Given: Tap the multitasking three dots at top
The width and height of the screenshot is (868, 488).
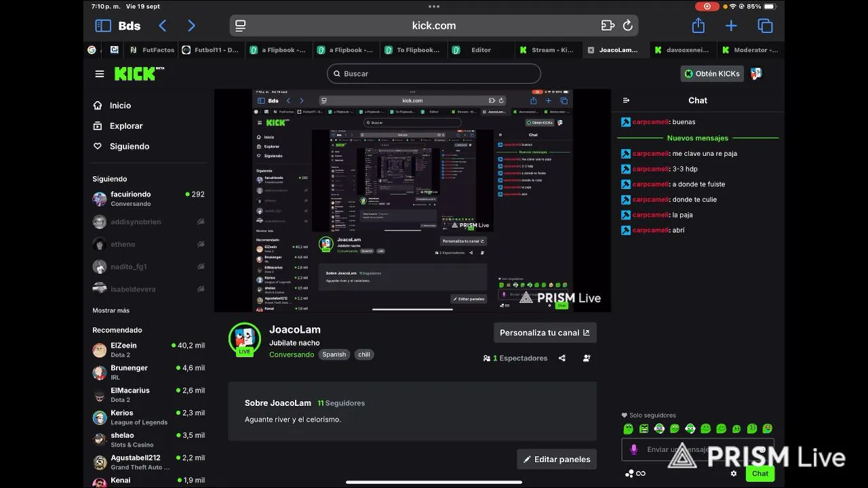Looking at the screenshot, I should pyautogui.click(x=434, y=6).
